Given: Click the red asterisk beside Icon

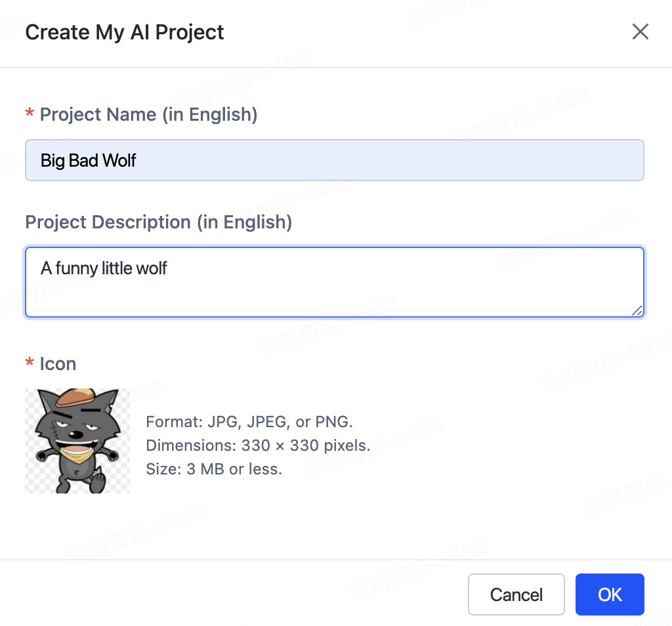Looking at the screenshot, I should [x=30, y=364].
